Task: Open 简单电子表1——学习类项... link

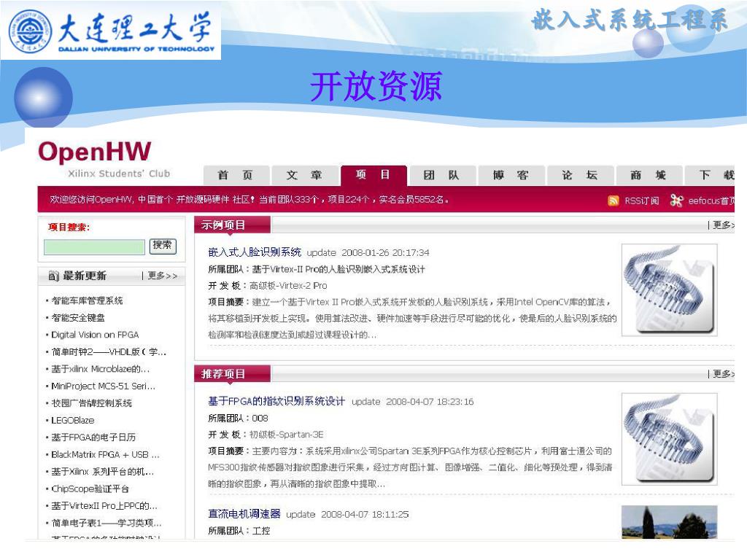Action: click(107, 524)
